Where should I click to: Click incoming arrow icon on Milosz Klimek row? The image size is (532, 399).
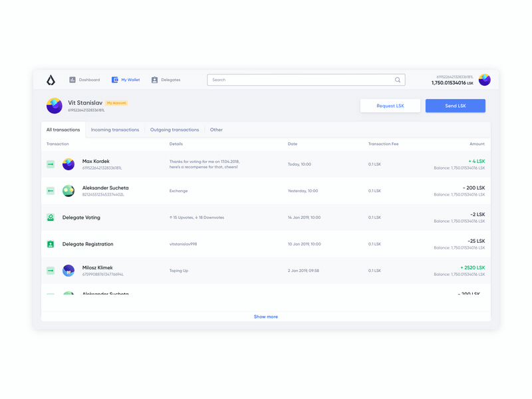[x=51, y=271]
